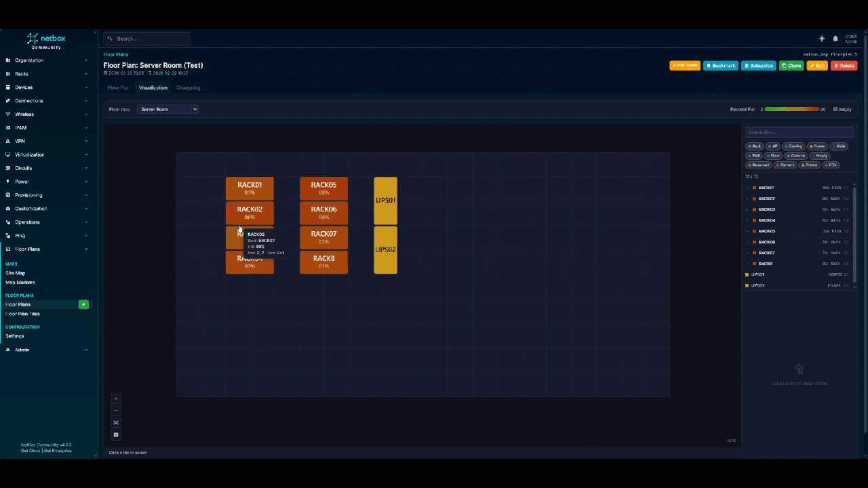This screenshot has width=868, height=488.
Task: Toggle the color theme sparkle icon
Action: click(822, 39)
